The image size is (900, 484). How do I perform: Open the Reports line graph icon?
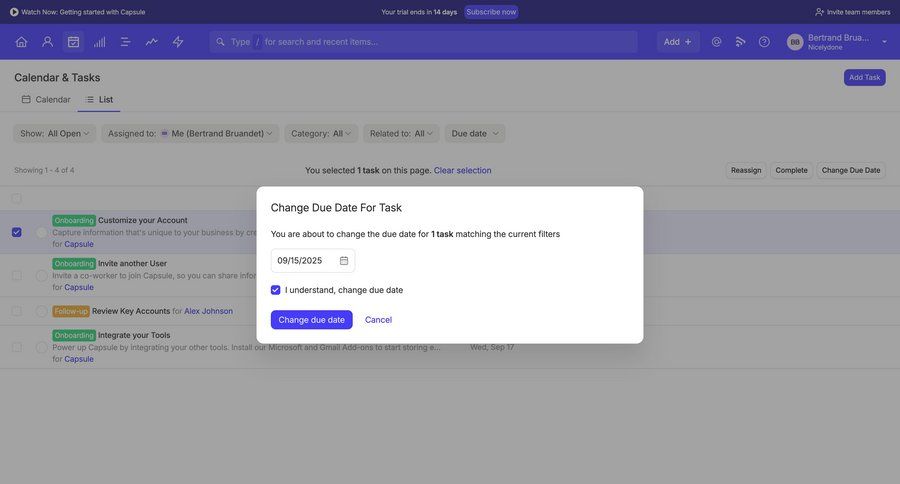click(x=152, y=42)
